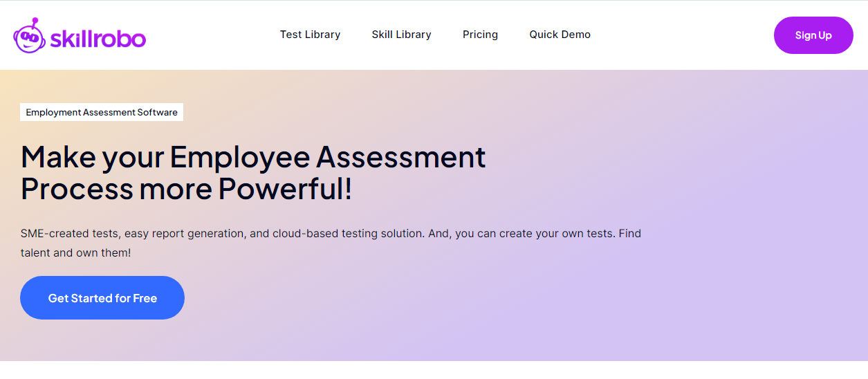This screenshot has width=868, height=379.
Task: Click the Employment Assessment Software tag
Action: (x=102, y=112)
